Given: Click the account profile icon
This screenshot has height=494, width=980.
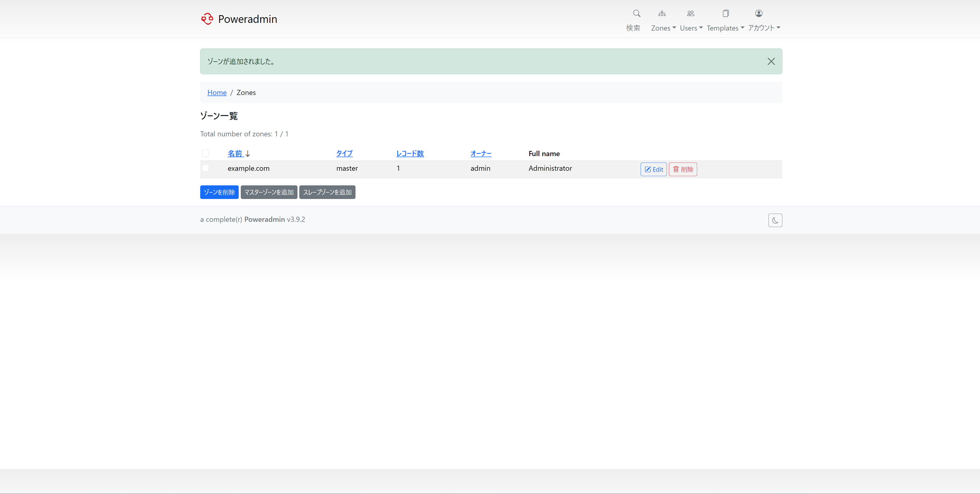Looking at the screenshot, I should click(x=758, y=13).
